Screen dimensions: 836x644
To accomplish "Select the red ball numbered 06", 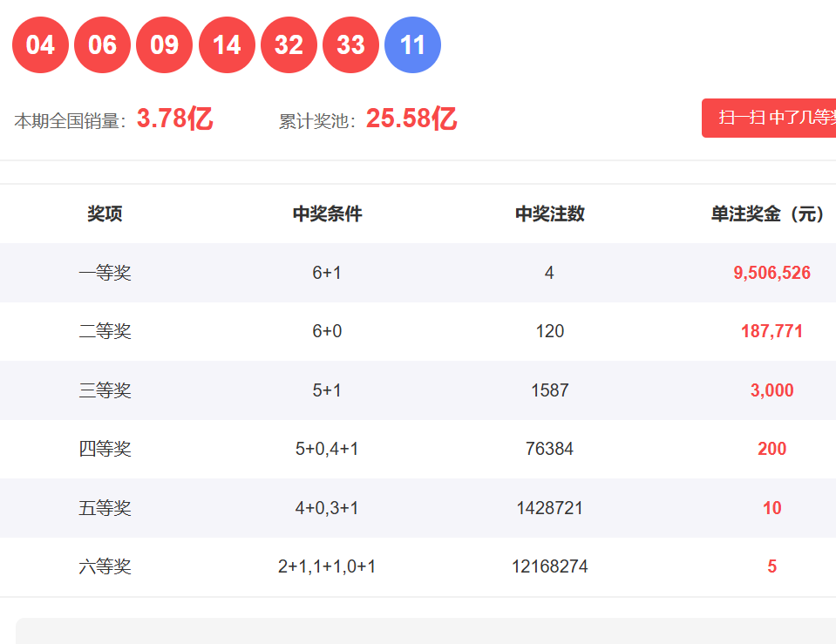I will point(102,45).
